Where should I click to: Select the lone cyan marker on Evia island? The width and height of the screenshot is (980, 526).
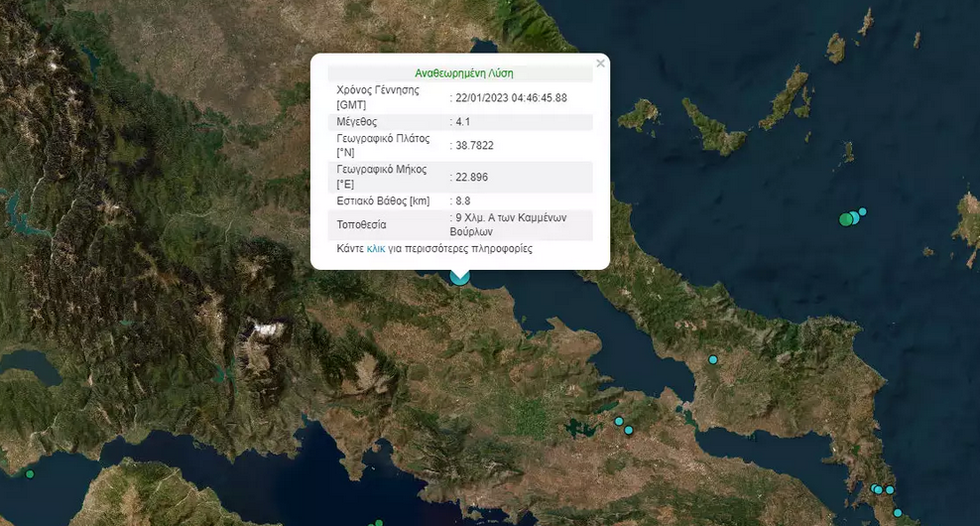click(712, 359)
